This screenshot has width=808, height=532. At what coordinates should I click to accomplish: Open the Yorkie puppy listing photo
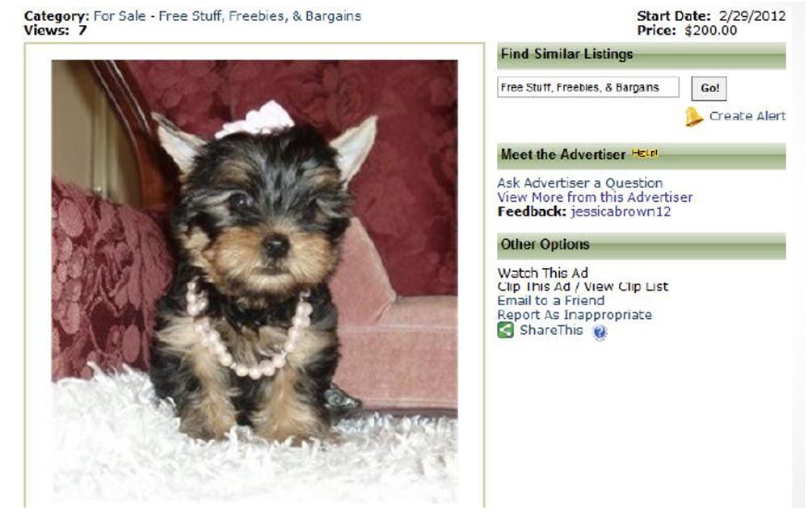tap(254, 281)
